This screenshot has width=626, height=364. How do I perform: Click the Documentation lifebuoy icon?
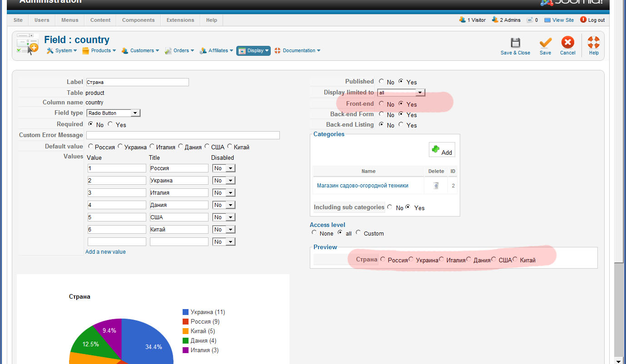pyautogui.click(x=278, y=50)
